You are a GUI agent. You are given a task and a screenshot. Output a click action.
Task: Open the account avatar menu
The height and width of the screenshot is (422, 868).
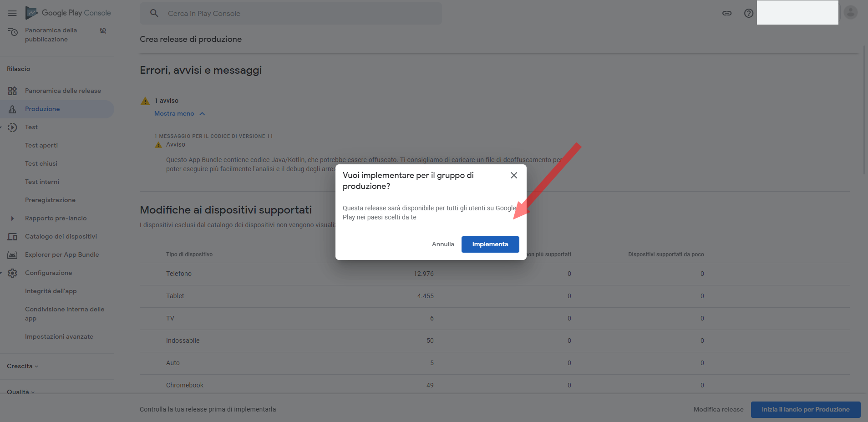pos(850,12)
